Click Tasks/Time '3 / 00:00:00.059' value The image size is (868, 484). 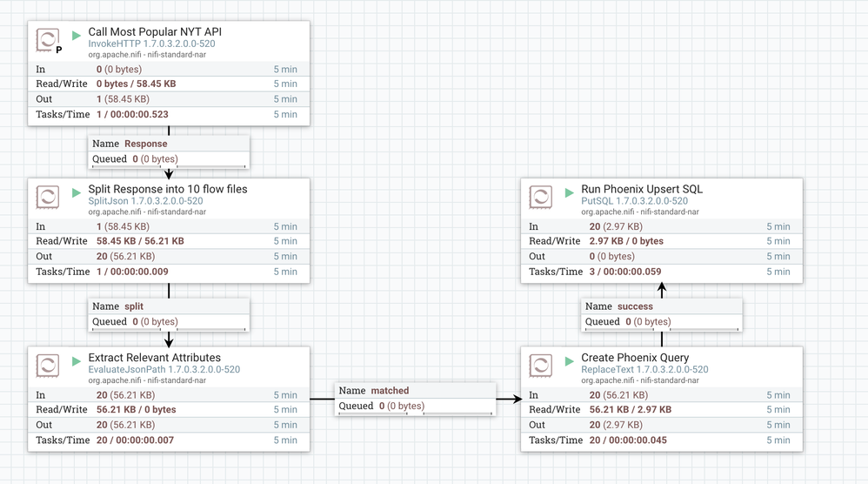coord(625,272)
